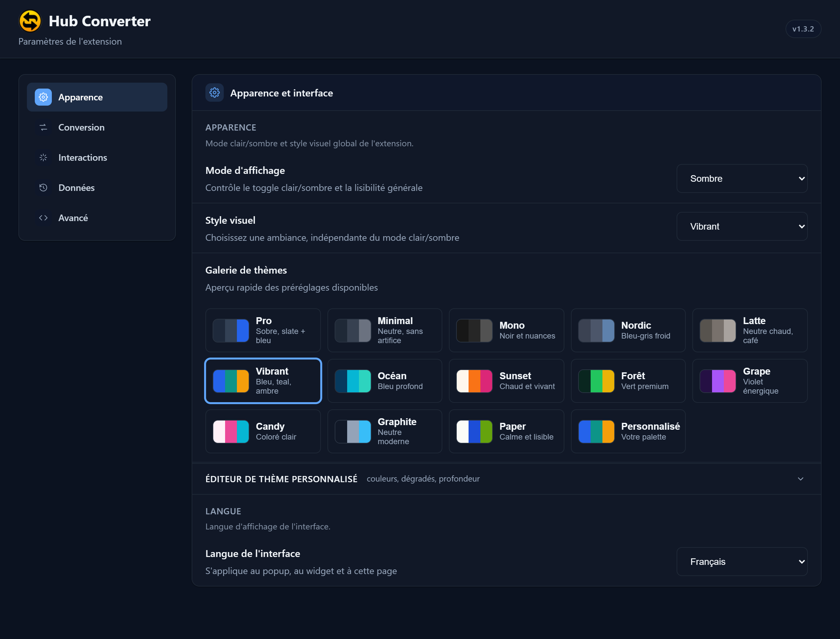Click the Paramètres de l'extension subtitle

pyautogui.click(x=70, y=41)
